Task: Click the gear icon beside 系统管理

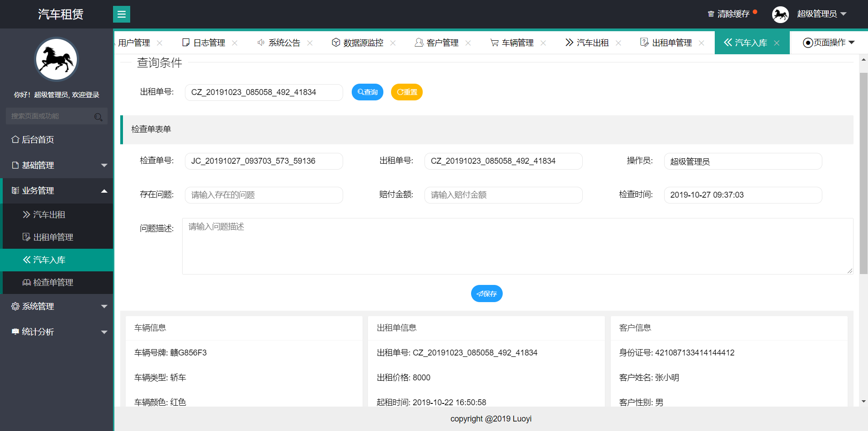Action: click(15, 306)
